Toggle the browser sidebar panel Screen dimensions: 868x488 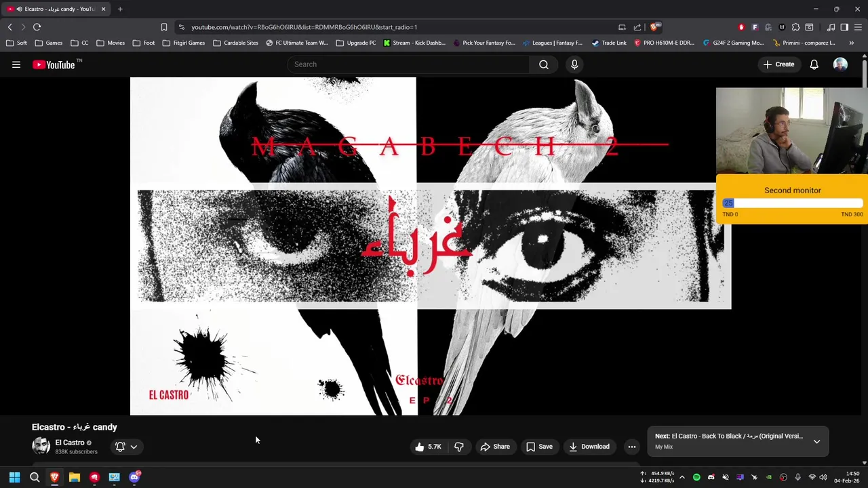[x=844, y=27]
